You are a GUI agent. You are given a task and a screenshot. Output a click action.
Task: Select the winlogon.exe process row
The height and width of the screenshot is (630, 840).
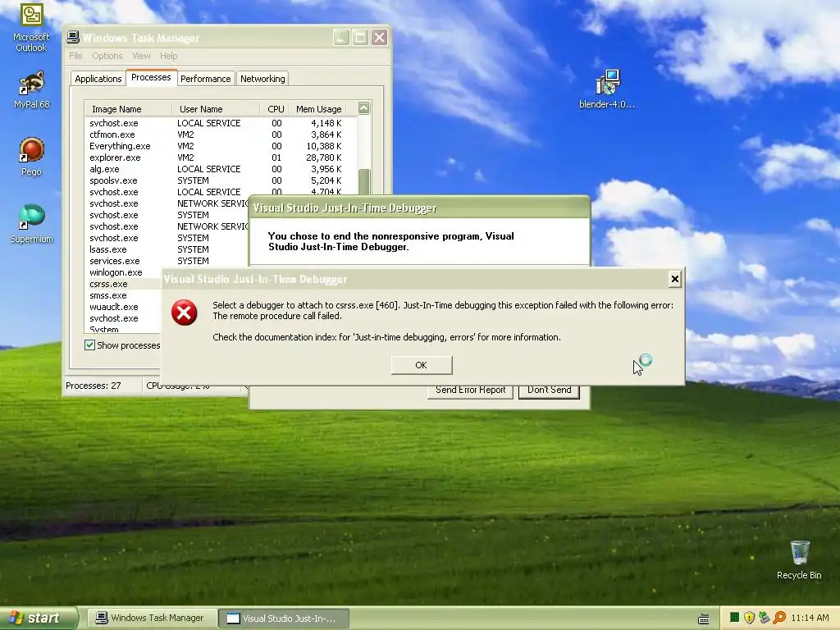click(x=123, y=272)
